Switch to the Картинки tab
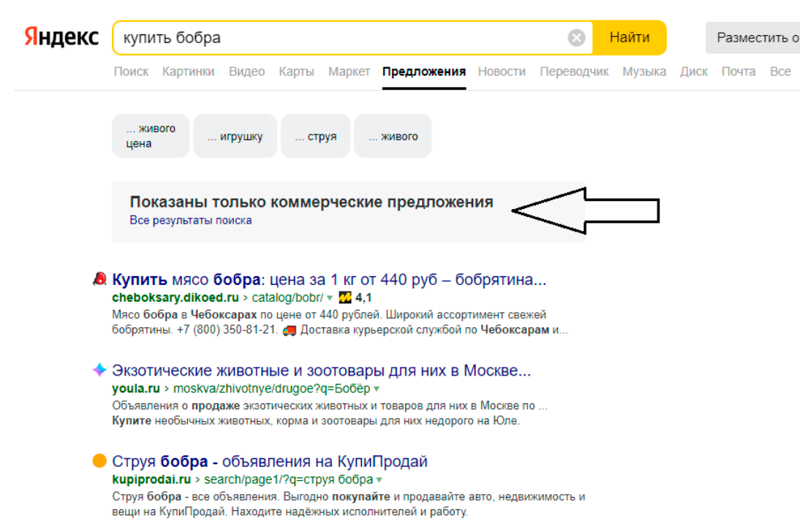The height and width of the screenshot is (532, 800). (x=188, y=72)
